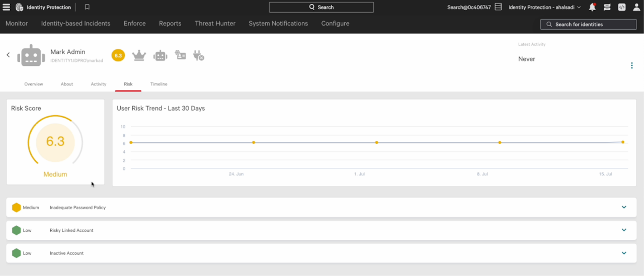Click the Search for identities field
This screenshot has height=276, width=644.
tap(589, 24)
